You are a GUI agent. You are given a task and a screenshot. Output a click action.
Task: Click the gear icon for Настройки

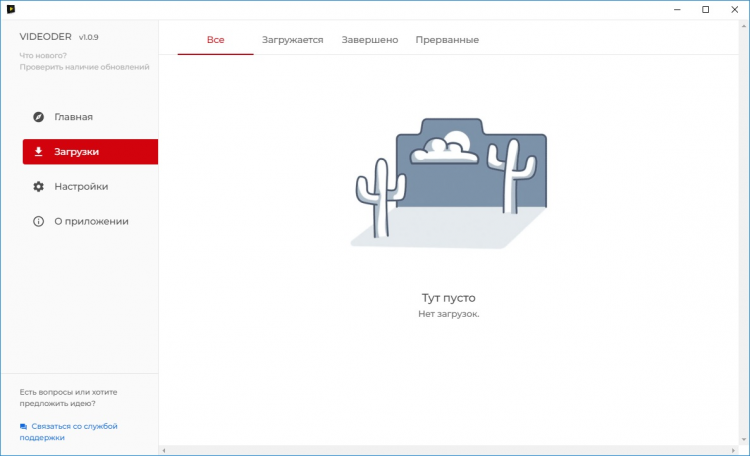[38, 187]
